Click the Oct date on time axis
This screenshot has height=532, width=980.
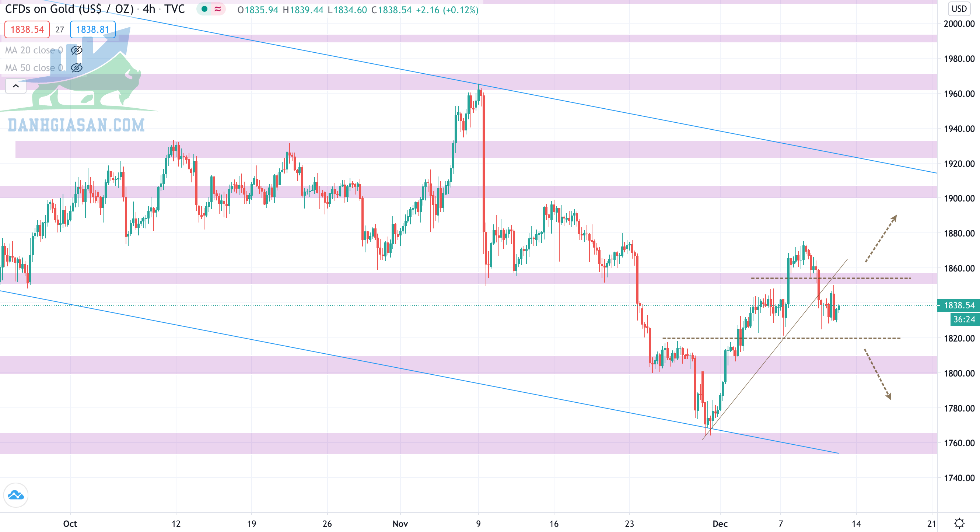pos(70,524)
